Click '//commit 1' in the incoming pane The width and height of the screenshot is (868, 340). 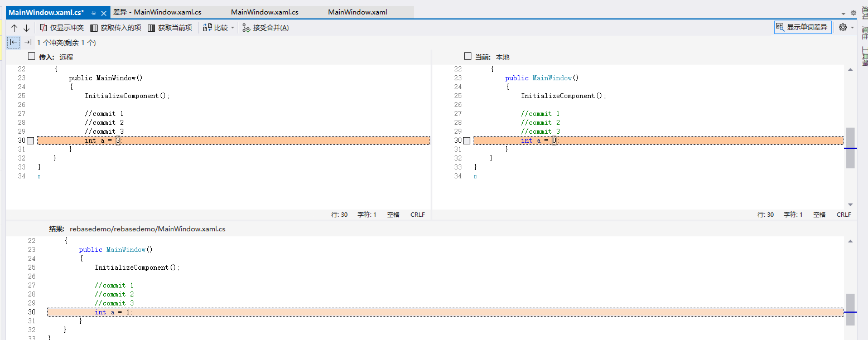click(104, 114)
